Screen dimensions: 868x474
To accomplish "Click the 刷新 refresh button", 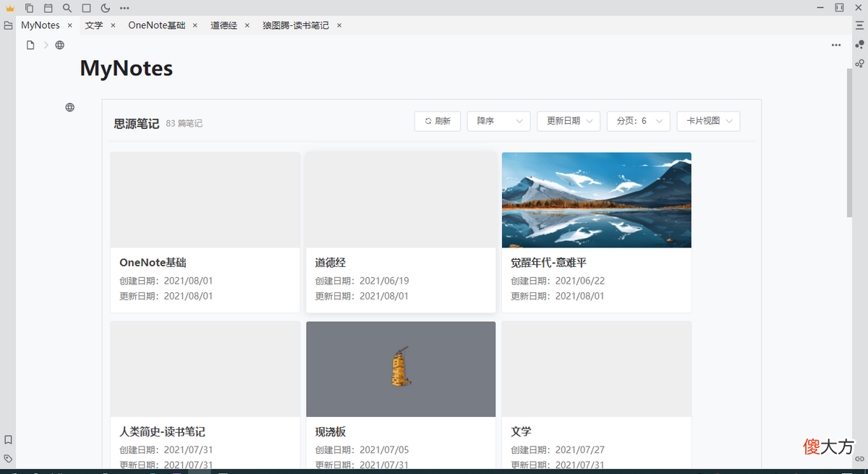I will [438, 122].
